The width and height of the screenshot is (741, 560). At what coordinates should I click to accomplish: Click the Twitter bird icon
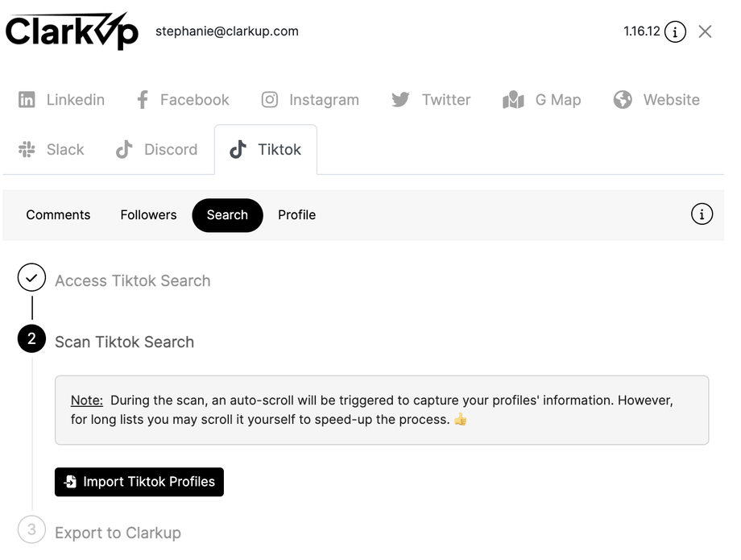point(400,100)
